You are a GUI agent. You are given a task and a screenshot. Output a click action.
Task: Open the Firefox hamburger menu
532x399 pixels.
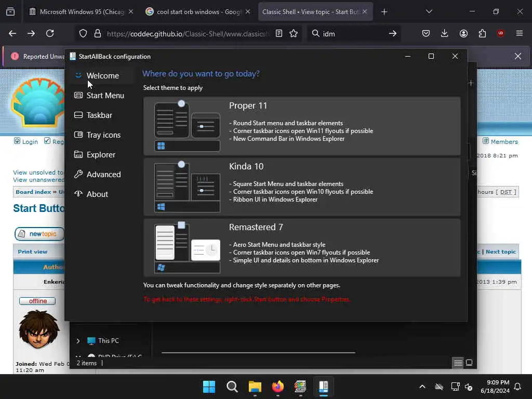click(520, 33)
